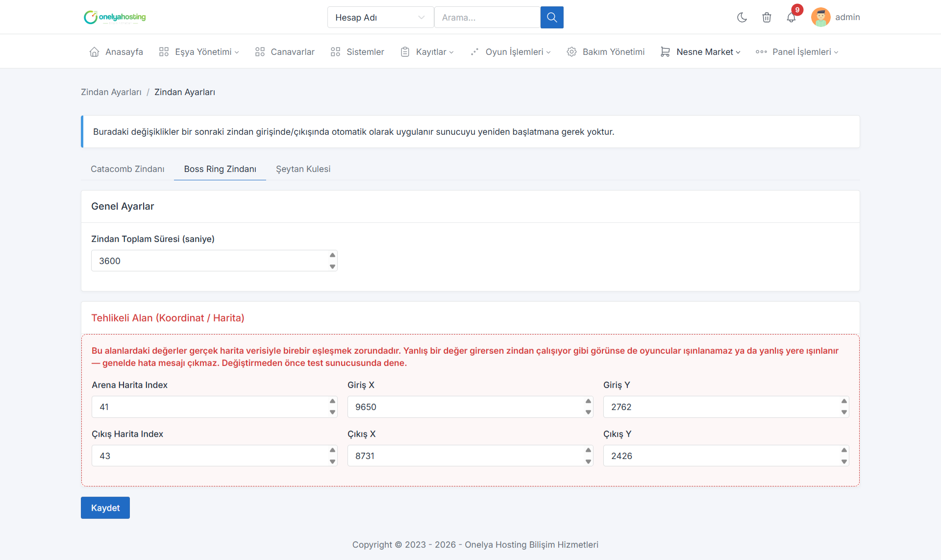
Task: Expand the Oyun İşlemleri menu chevron
Action: pyautogui.click(x=548, y=52)
